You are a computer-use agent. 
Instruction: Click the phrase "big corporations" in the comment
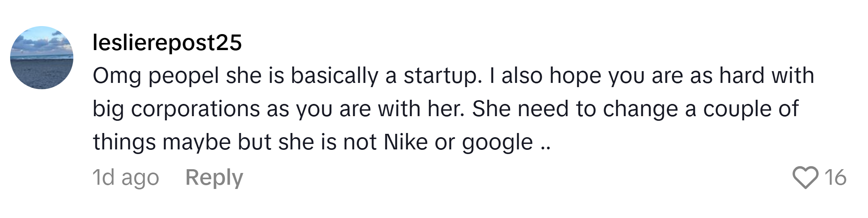point(176,109)
